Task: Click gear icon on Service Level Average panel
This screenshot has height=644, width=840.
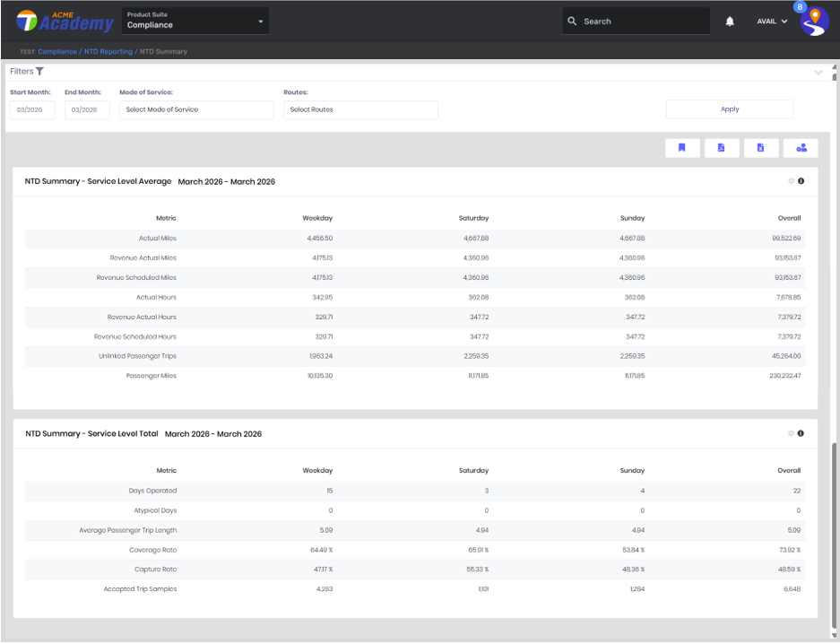Action: pyautogui.click(x=791, y=181)
